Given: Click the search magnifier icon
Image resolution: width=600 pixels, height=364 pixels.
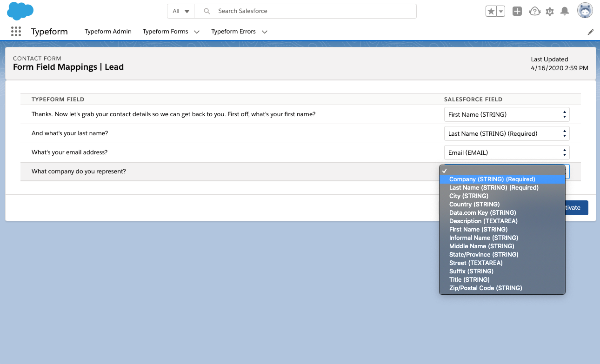Looking at the screenshot, I should tap(207, 11).
